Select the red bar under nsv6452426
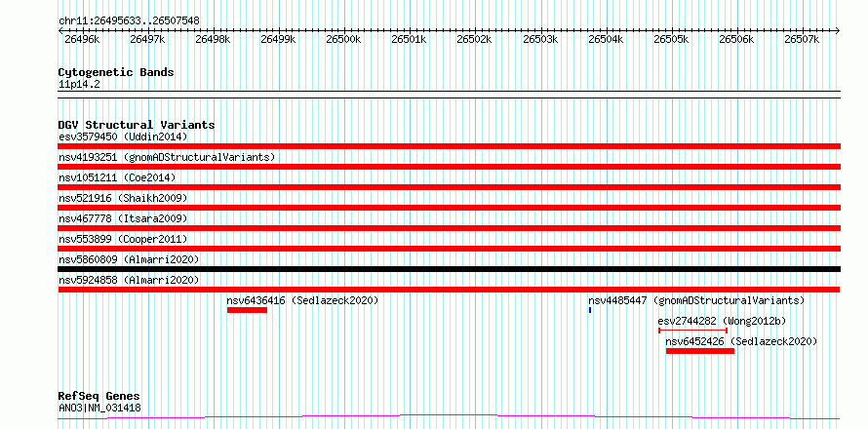This screenshot has width=868, height=429. (x=700, y=351)
